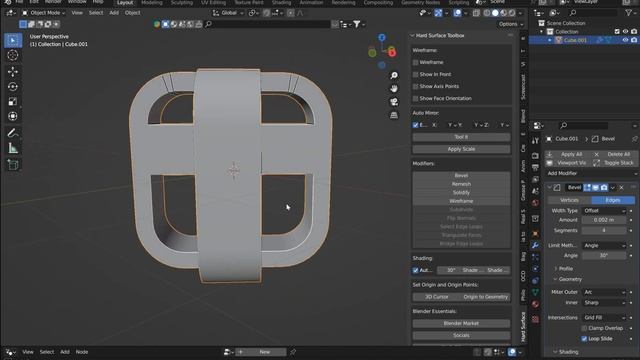Screen dimensions: 640x360
Task: Click the Angle 30° value field
Action: pos(604,256)
